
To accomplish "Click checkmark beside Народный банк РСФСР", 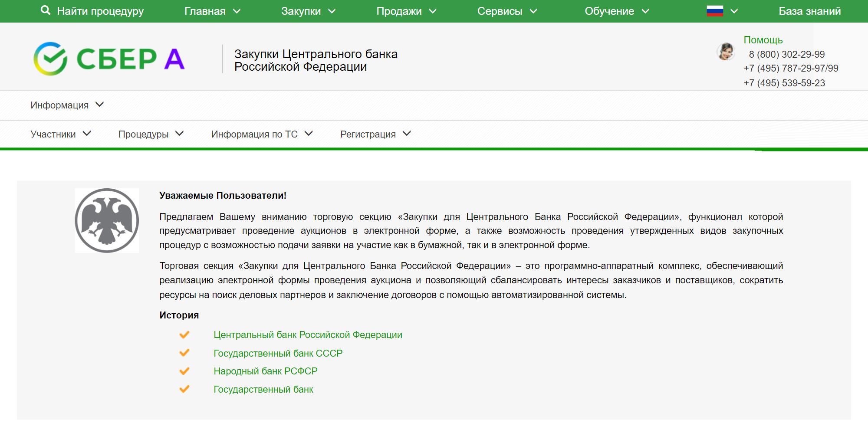I will click(184, 371).
